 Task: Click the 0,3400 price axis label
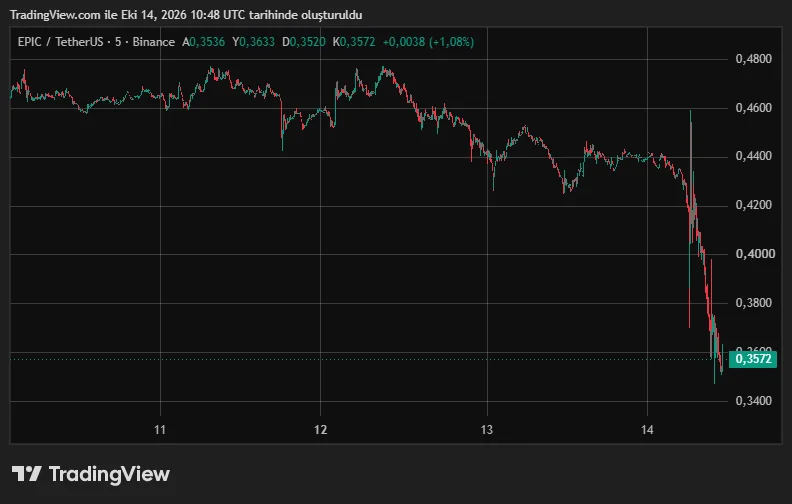tap(754, 401)
